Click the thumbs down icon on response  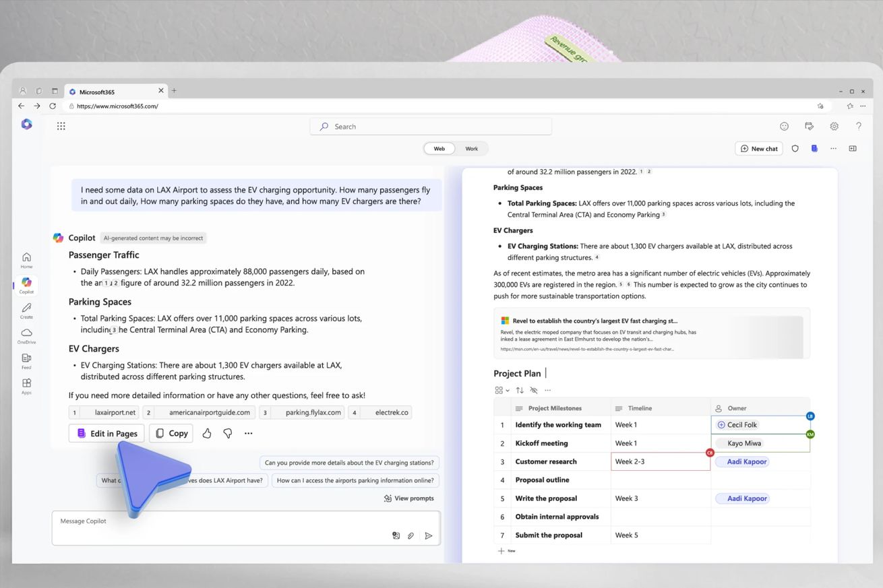[228, 434]
